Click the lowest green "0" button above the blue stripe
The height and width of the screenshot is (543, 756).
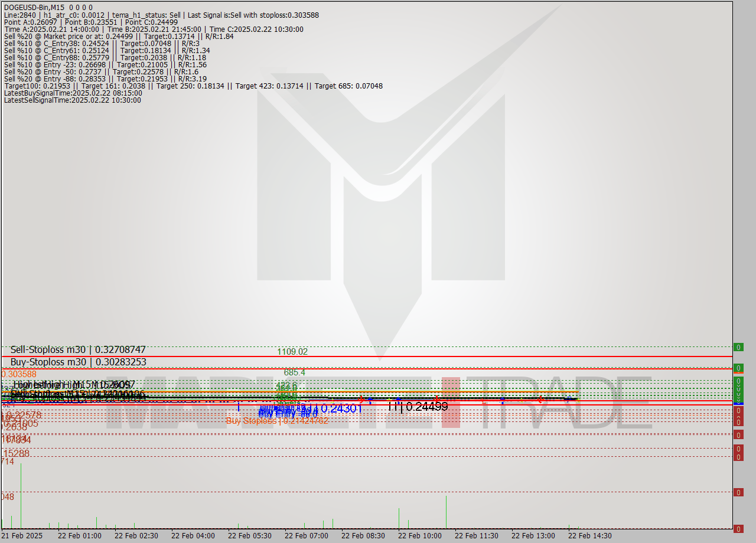click(x=738, y=400)
